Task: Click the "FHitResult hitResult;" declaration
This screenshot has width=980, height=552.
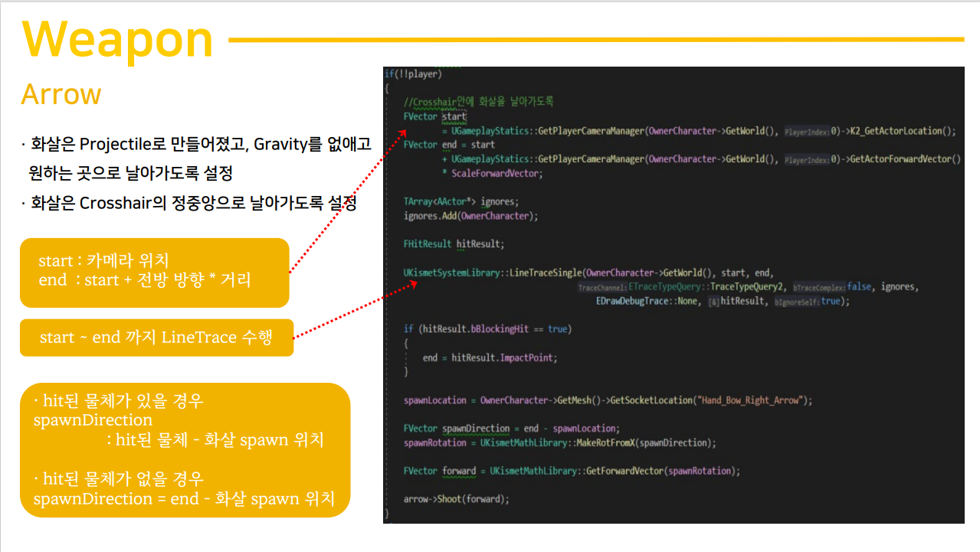Action: [x=454, y=244]
